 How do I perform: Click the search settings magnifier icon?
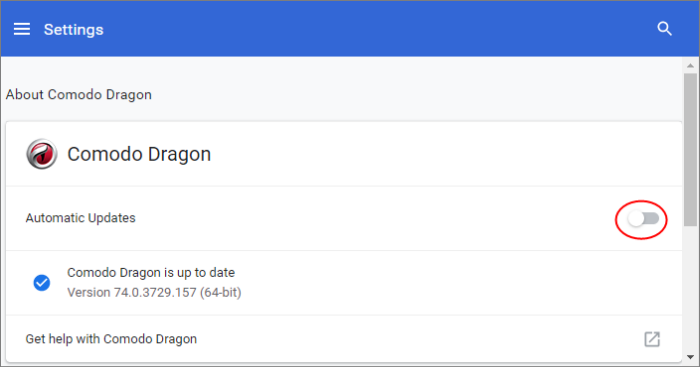point(664,29)
